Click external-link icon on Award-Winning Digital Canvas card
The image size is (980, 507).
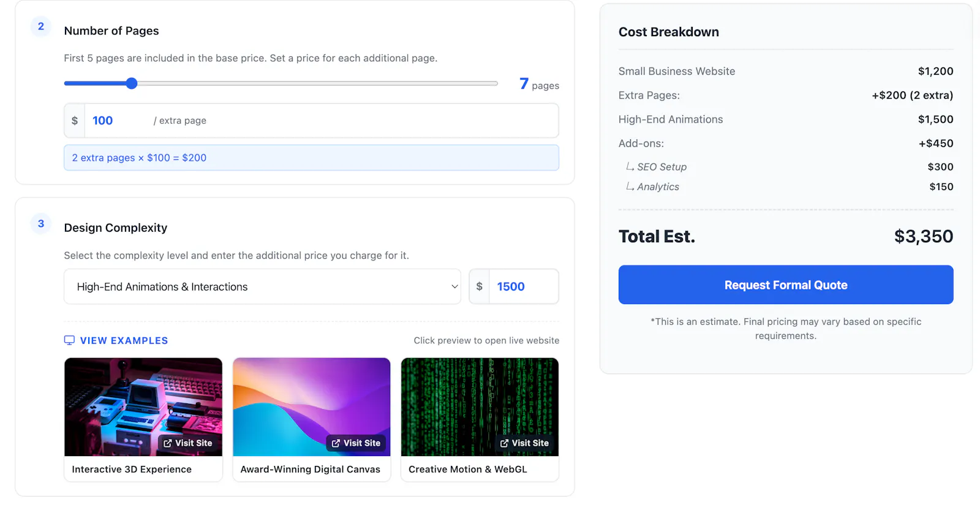point(336,443)
